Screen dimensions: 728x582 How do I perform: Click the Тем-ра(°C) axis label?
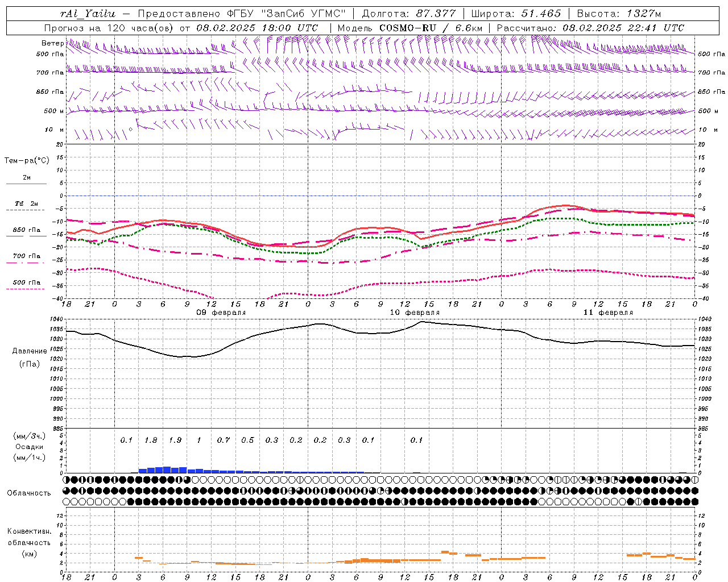click(x=27, y=161)
